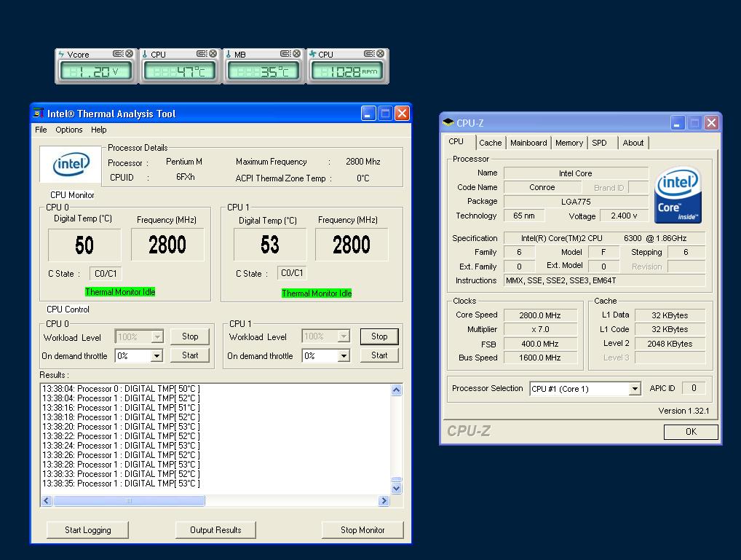The width and height of the screenshot is (741, 560).
Task: Click the CPU 0 Digital Temp value 50
Action: click(x=84, y=245)
